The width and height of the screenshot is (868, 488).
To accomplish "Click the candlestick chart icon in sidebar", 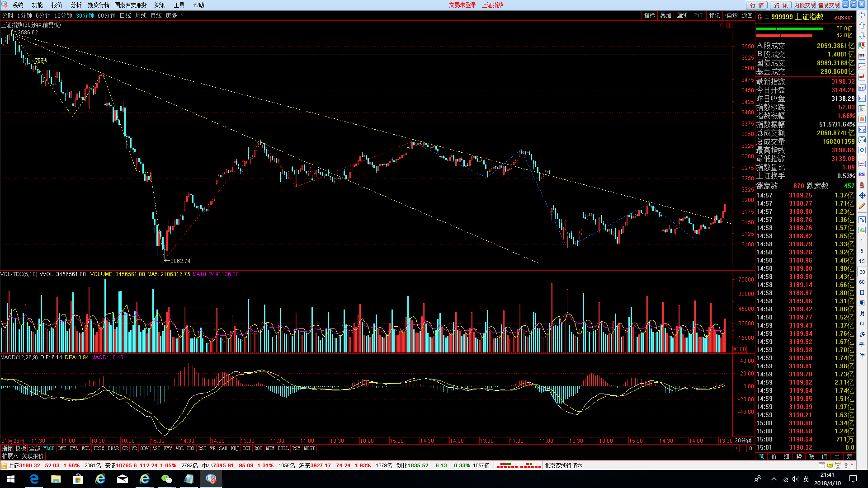I will (862, 77).
